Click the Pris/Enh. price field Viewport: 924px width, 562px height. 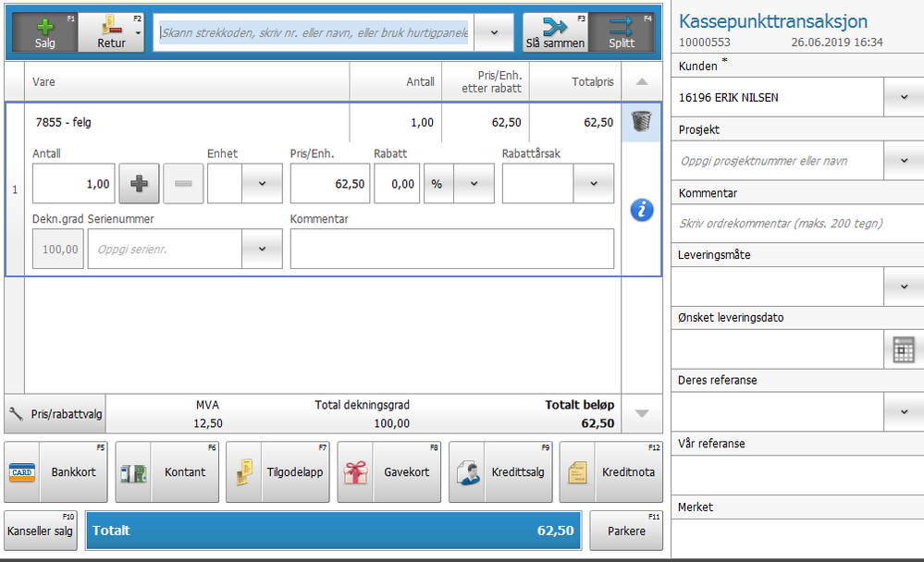point(330,184)
